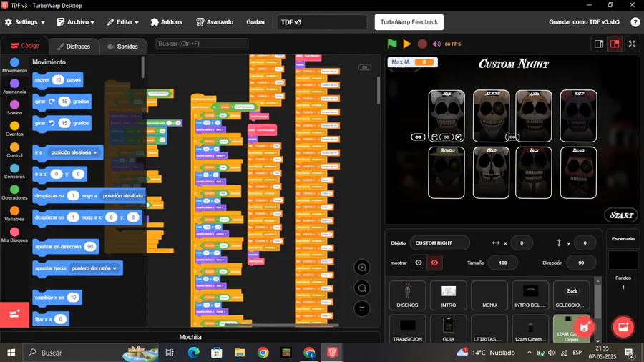Viewport: 644px width, 362px height.
Task: Select the Sonido block category
Action: [x=14, y=108]
